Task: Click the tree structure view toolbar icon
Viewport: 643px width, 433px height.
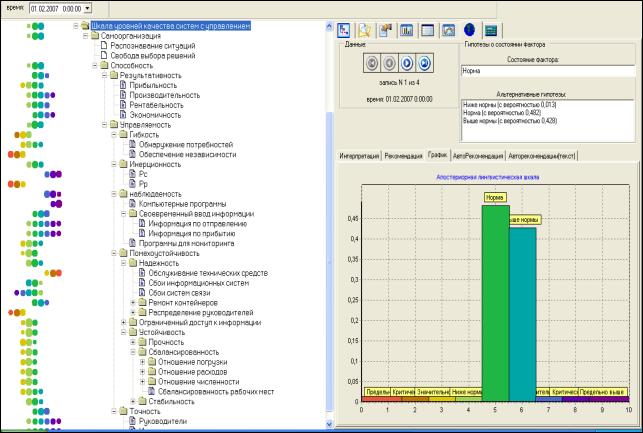Action: click(x=344, y=30)
